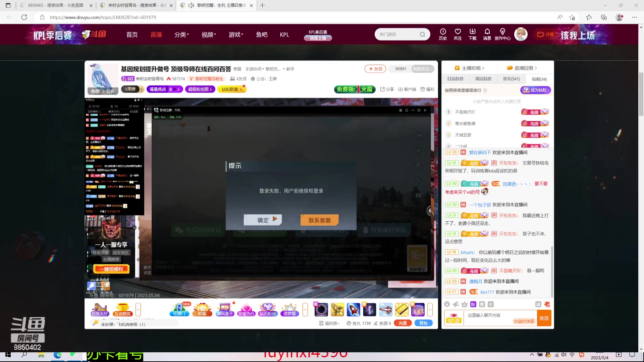
Task: Click the 联系客服 button in dialog
Action: (x=319, y=220)
